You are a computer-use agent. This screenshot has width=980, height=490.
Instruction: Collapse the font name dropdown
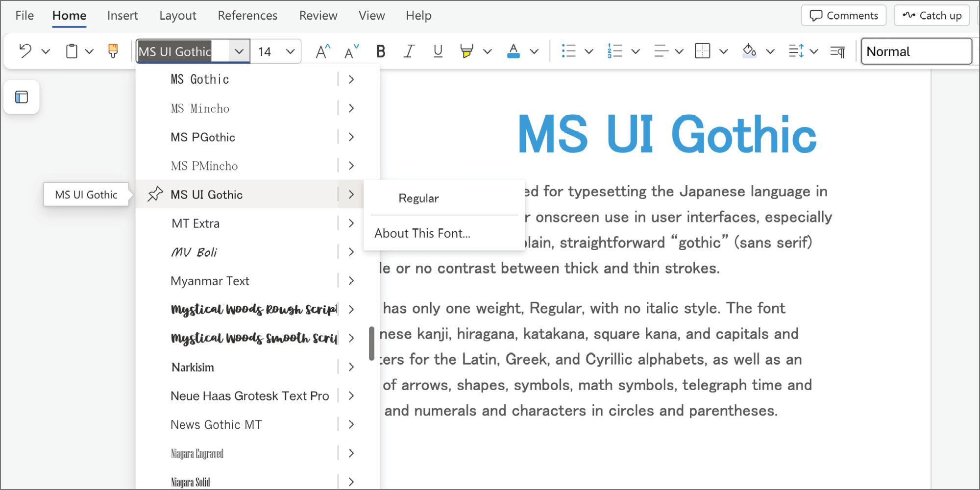pos(239,51)
